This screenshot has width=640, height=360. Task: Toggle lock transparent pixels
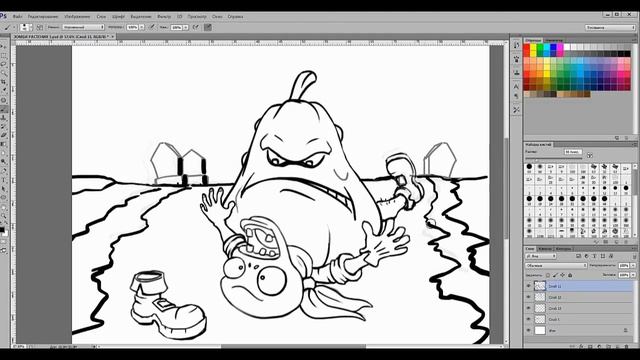pos(548,275)
